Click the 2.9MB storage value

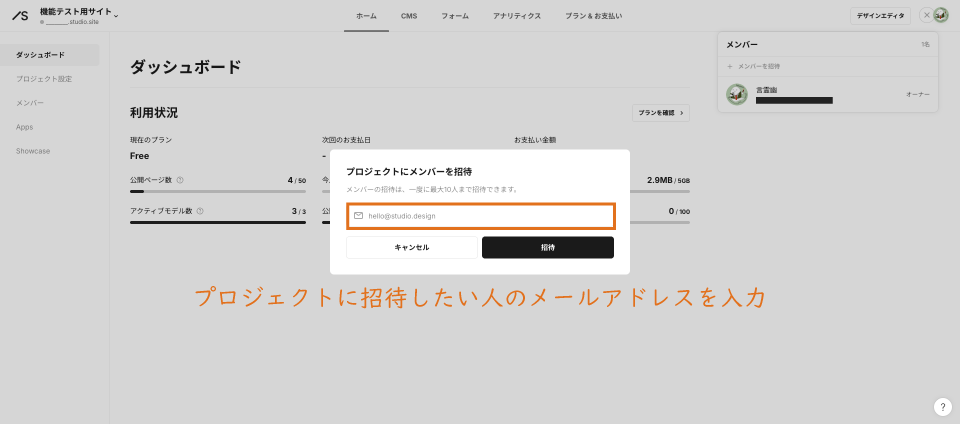click(660, 180)
